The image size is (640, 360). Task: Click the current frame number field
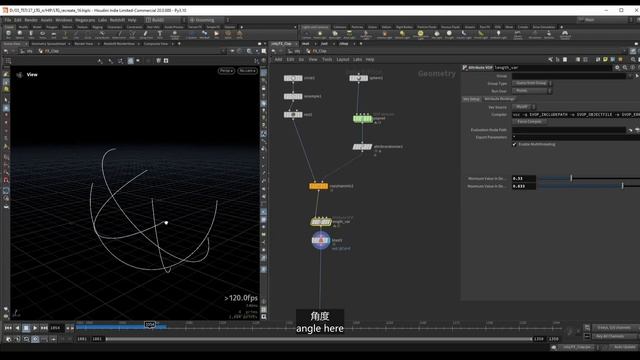[56, 328]
